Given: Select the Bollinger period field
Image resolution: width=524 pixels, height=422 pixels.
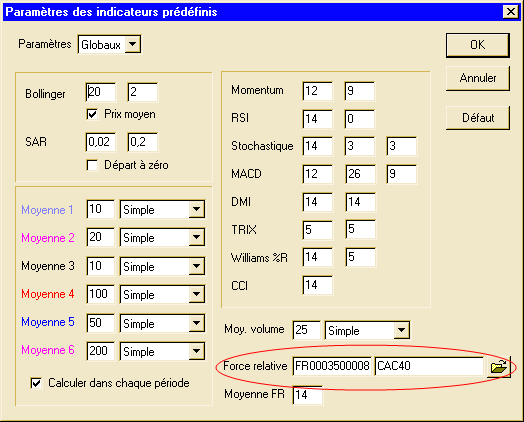Looking at the screenshot, I should click(101, 92).
